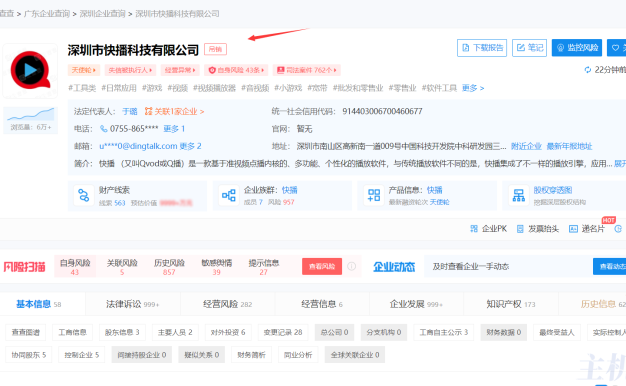Click the dingtalk.com email address
Viewport: 626px width, 386px height.
(x=138, y=146)
